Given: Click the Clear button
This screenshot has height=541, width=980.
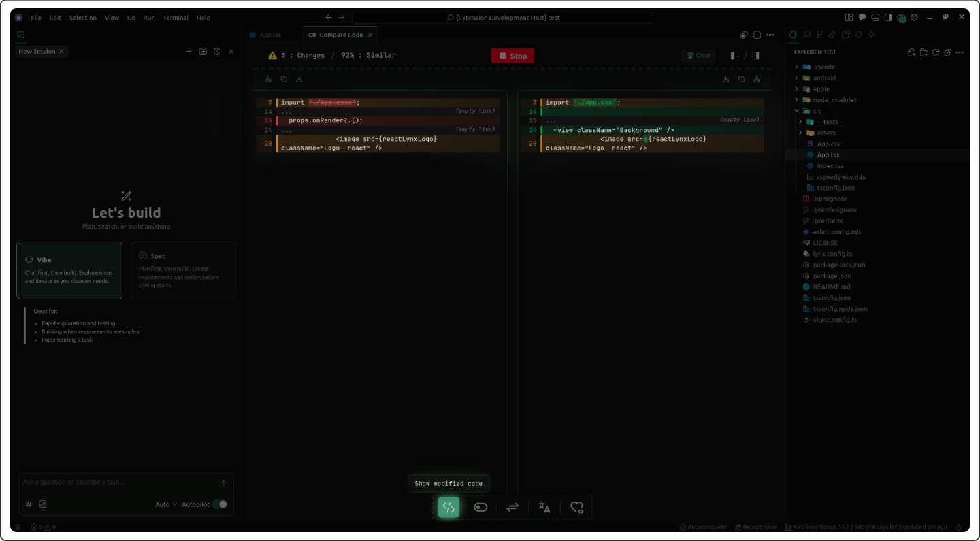Looking at the screenshot, I should [x=698, y=56].
